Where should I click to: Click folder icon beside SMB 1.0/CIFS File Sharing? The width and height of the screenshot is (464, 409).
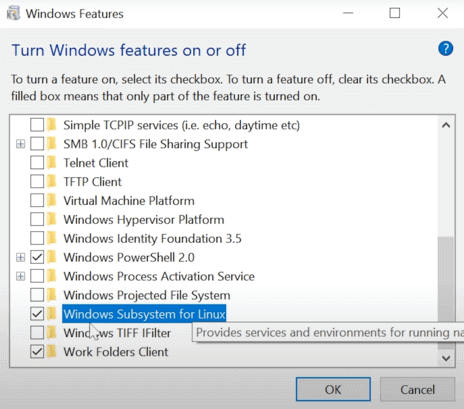(51, 144)
